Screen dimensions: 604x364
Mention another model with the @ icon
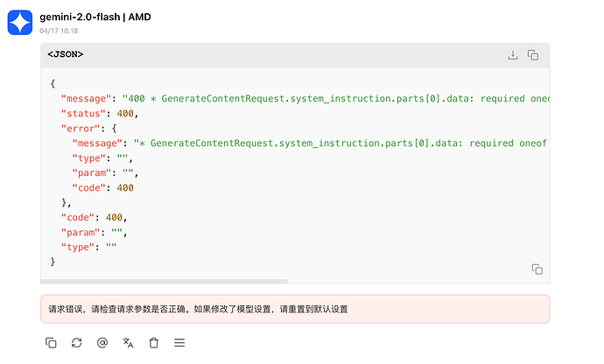point(102,342)
